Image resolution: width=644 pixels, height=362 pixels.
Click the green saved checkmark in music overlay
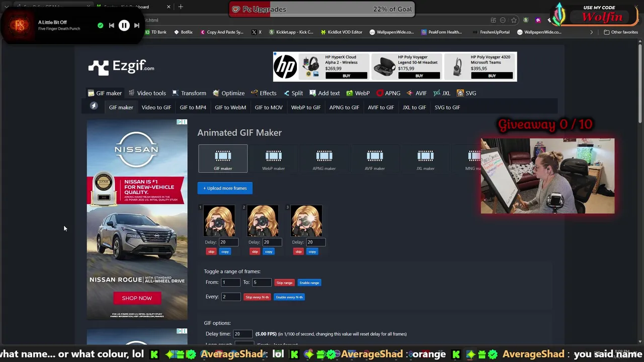click(x=100, y=25)
